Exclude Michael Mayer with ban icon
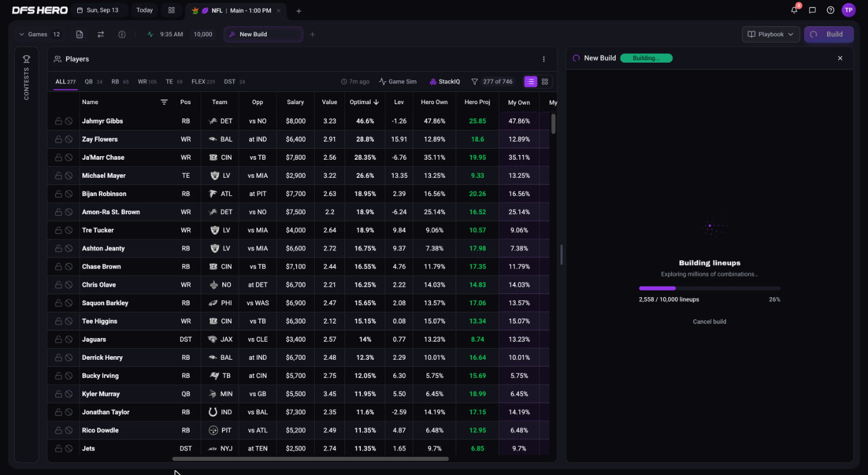The height and width of the screenshot is (475, 868). (68, 175)
